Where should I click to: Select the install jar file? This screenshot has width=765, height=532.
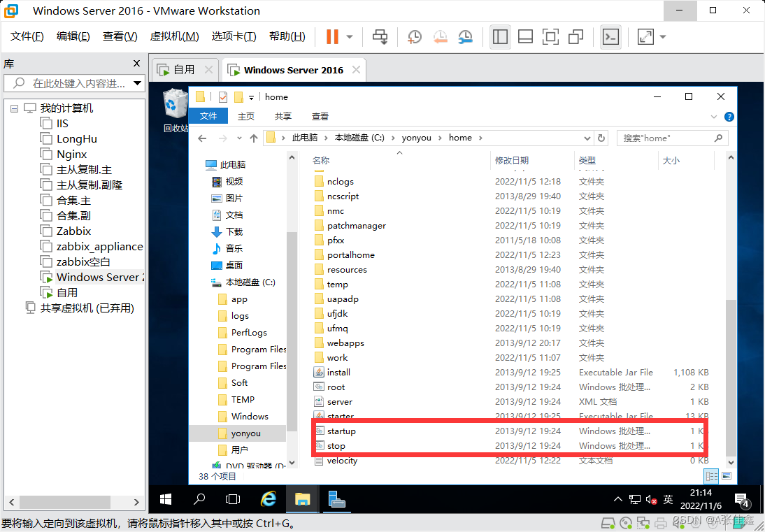click(x=338, y=373)
